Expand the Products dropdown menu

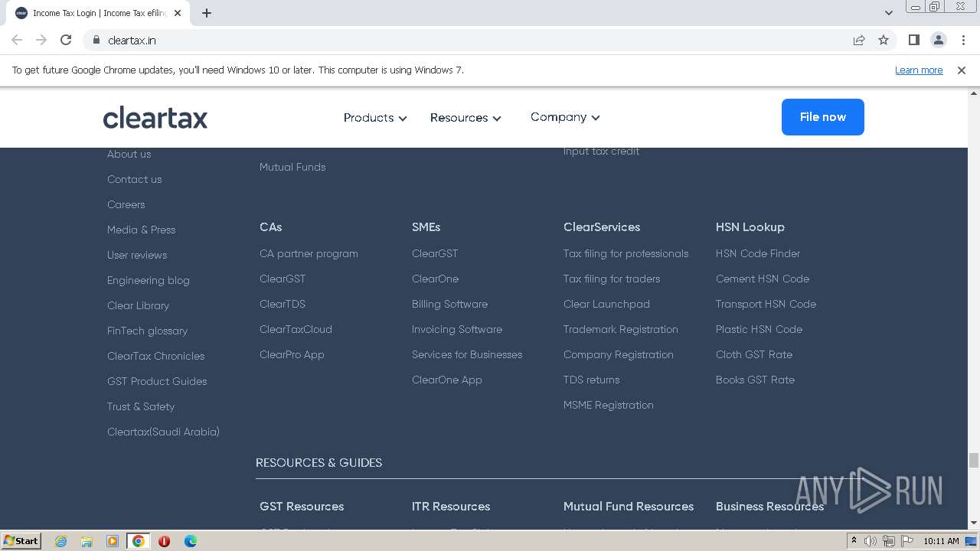coord(375,118)
